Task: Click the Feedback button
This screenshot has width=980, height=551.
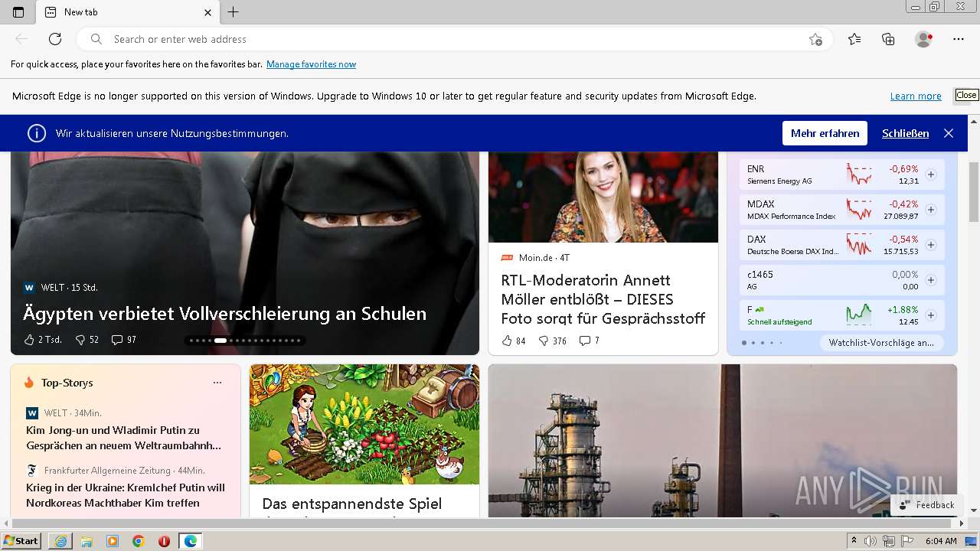Action: click(927, 505)
